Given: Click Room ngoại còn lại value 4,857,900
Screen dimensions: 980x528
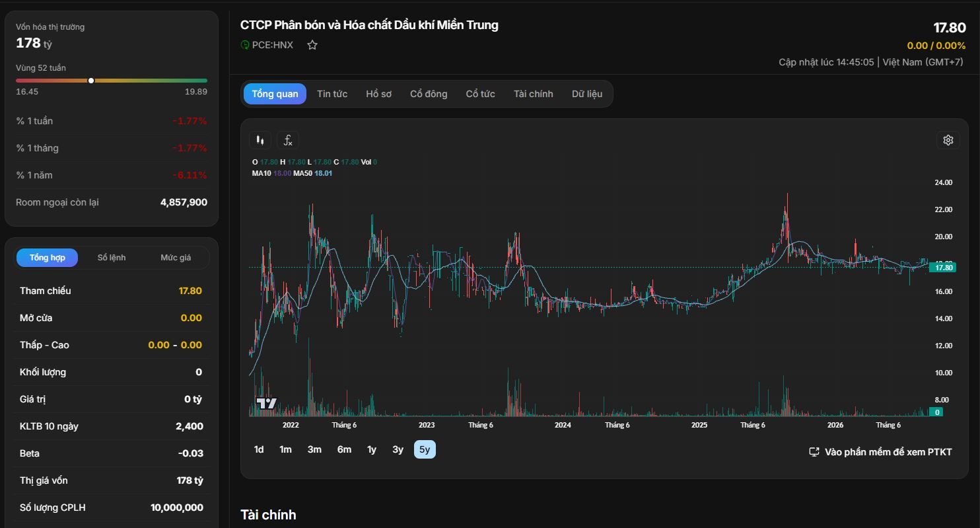Looking at the screenshot, I should (184, 202).
